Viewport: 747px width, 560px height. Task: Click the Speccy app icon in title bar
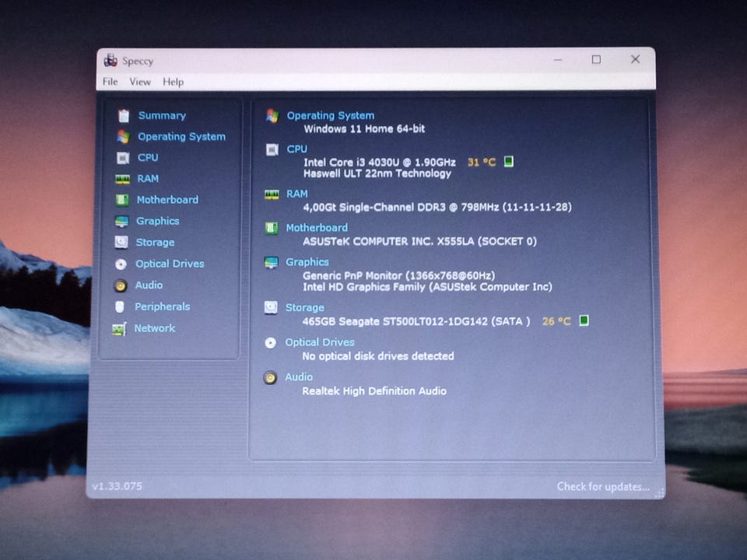click(110, 61)
